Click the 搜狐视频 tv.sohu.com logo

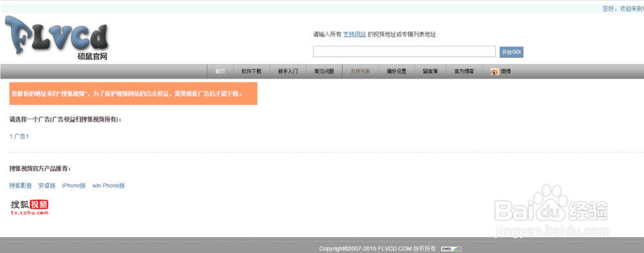point(30,207)
